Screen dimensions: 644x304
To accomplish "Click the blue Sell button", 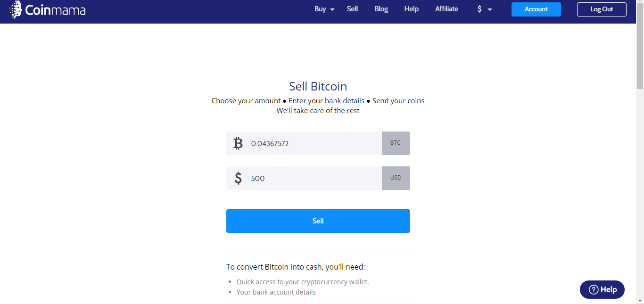I will click(318, 221).
